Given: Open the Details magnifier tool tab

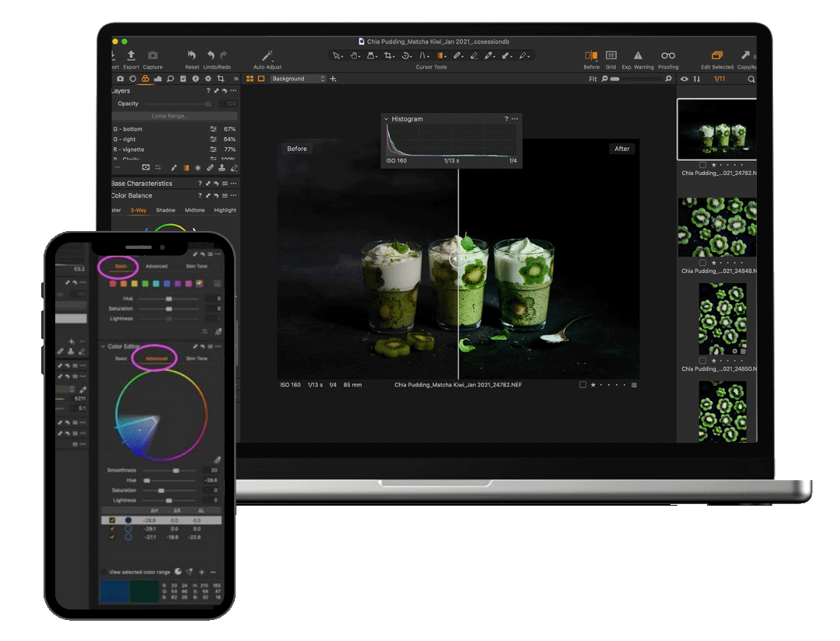Looking at the screenshot, I should [x=170, y=79].
